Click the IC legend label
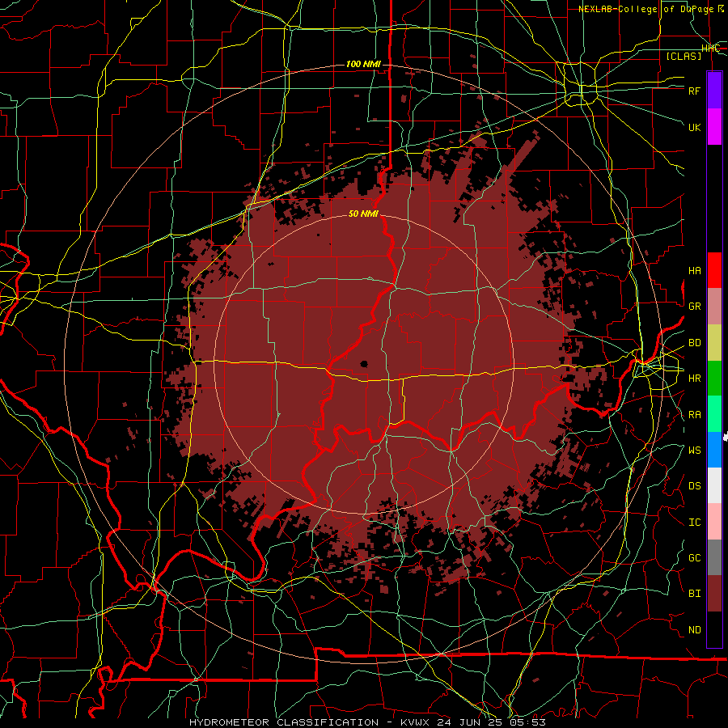728x728 pixels. tap(694, 523)
